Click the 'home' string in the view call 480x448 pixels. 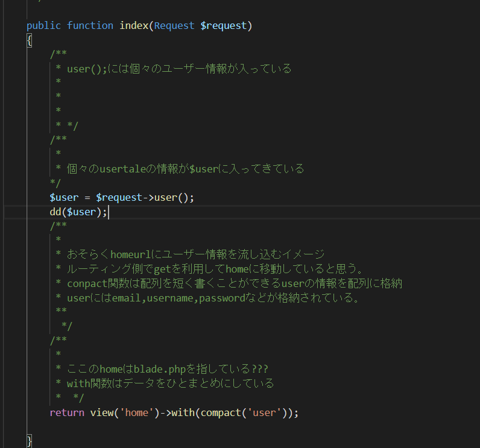pyautogui.click(x=136, y=413)
